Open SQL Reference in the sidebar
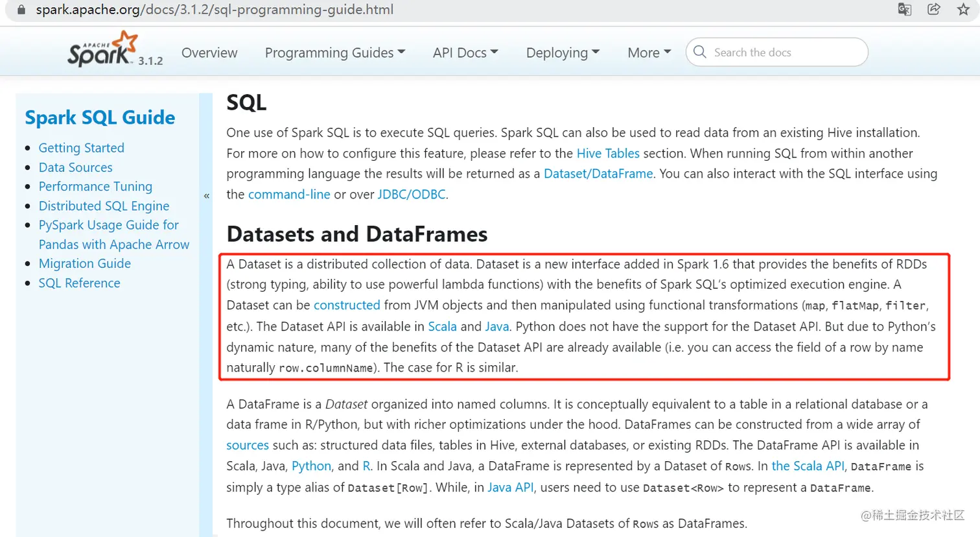This screenshot has width=980, height=537. [x=79, y=283]
